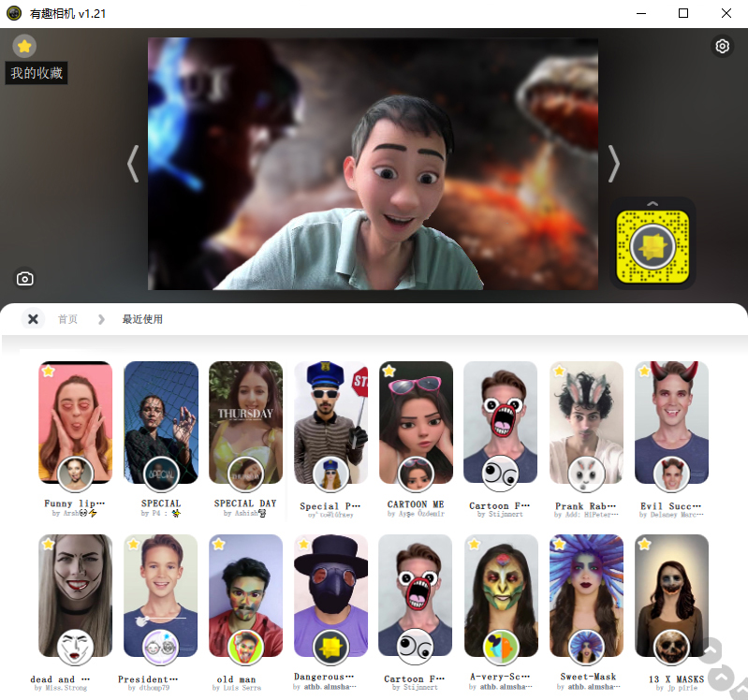Click the live camera preview image

click(373, 164)
